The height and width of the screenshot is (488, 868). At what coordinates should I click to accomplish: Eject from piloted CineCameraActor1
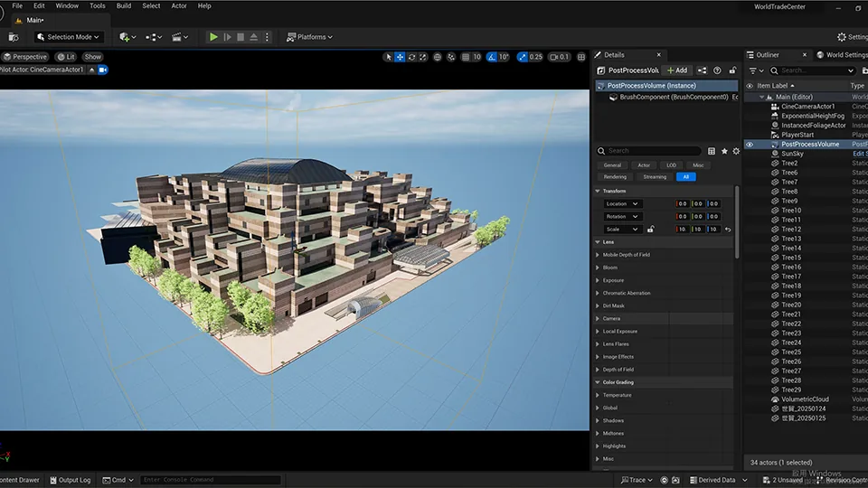[92, 70]
